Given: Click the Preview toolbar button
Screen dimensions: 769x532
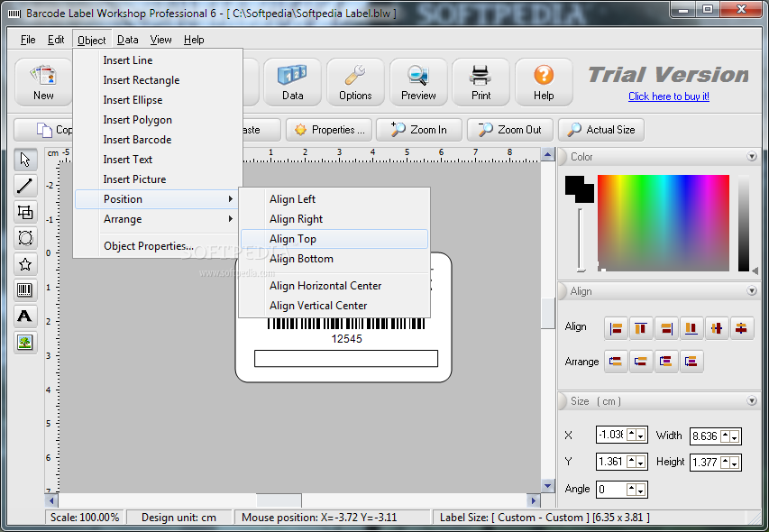Looking at the screenshot, I should coord(418,82).
